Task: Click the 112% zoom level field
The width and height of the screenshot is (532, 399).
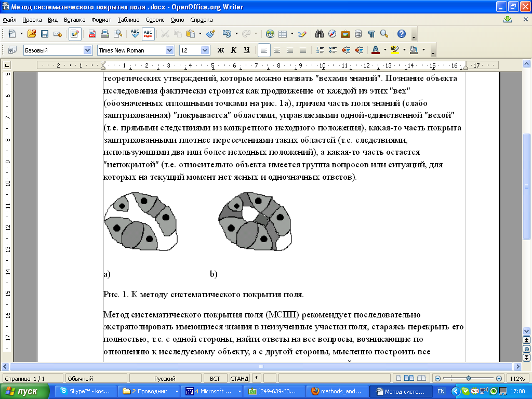Action: tap(517, 379)
